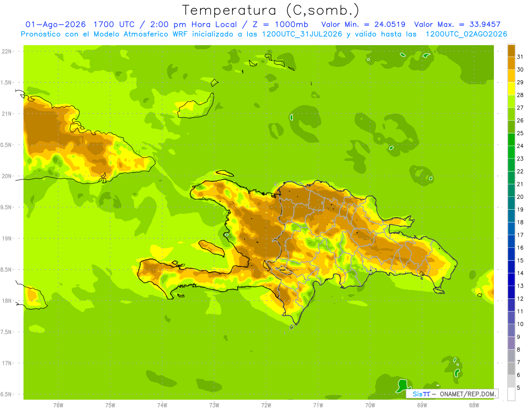This screenshot has height=411, width=532.
Task: Click the valid-until time '1200UTC_02AGO2026'
Action: pos(466,34)
